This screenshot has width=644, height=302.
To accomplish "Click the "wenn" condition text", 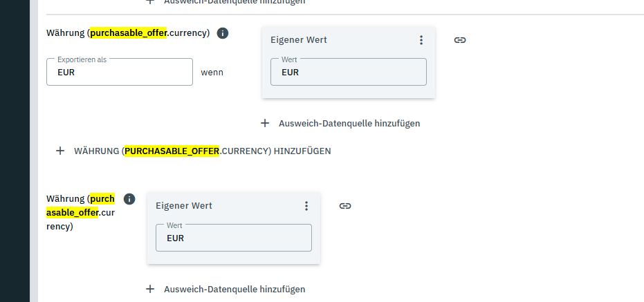I will point(212,72).
